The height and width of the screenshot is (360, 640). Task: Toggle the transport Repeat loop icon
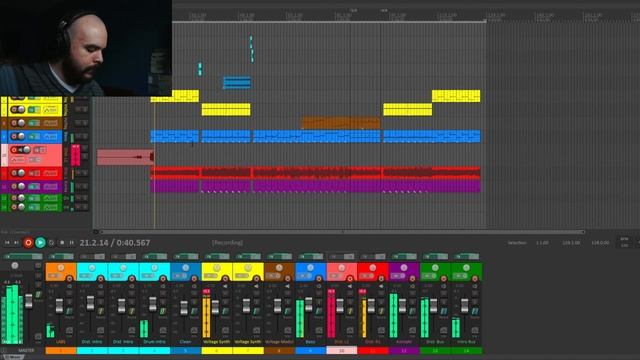(x=51, y=243)
